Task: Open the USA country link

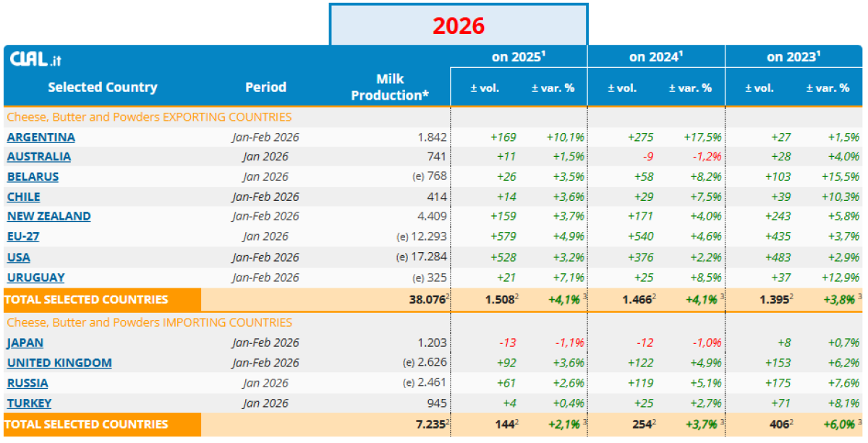Action: pyautogui.click(x=19, y=257)
